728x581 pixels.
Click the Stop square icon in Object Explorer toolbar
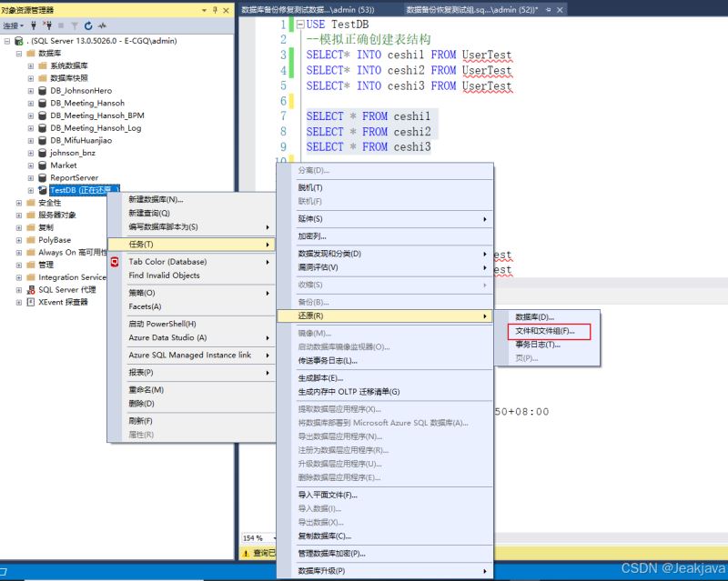coord(61,25)
